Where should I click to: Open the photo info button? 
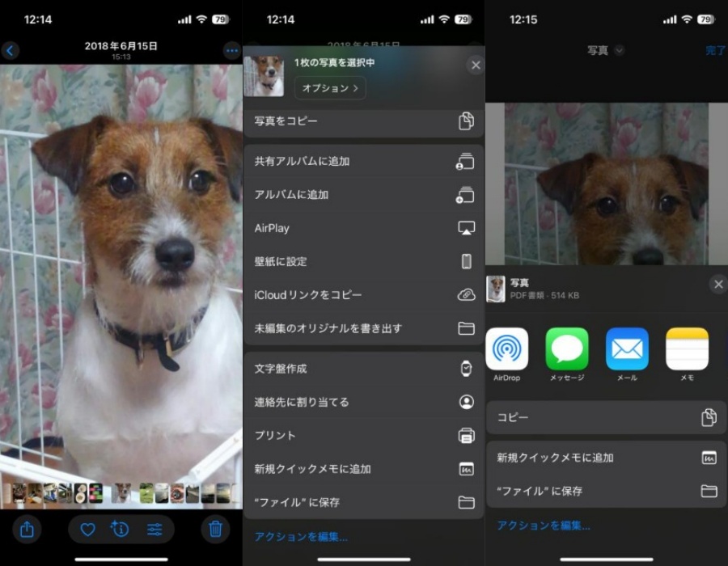pos(121,530)
